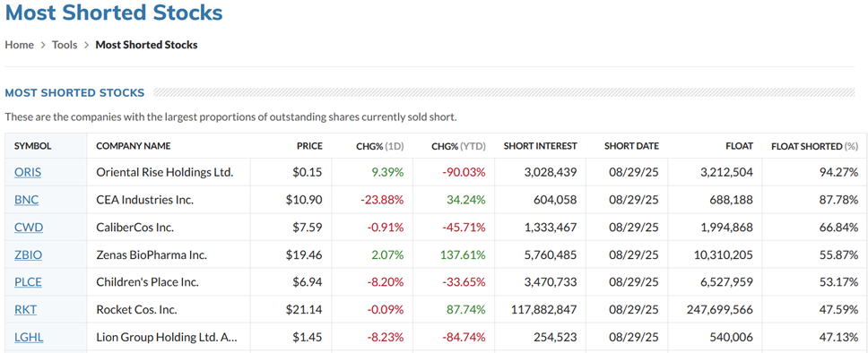This screenshot has height=353, width=868.
Task: Open the RKT ticker link
Action: [25, 310]
